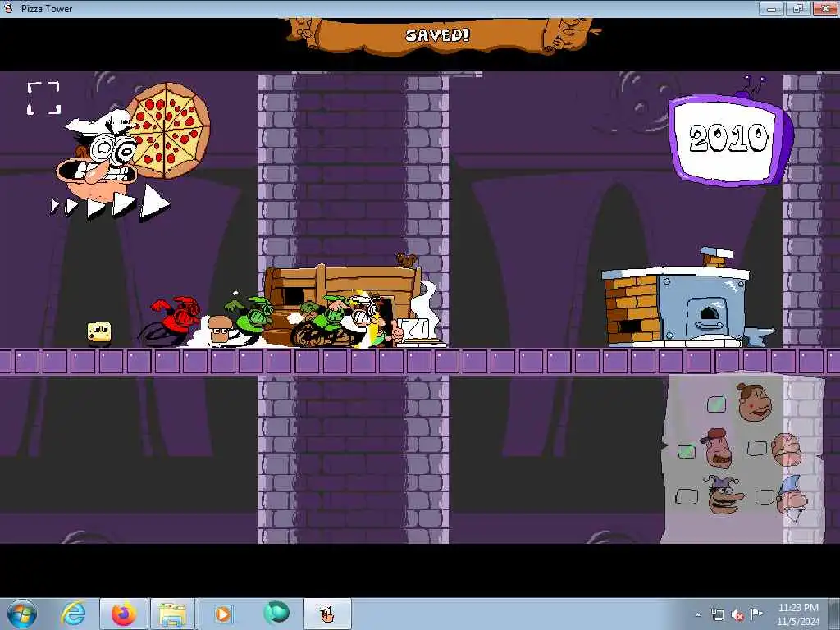Launch Internet Explorer from the taskbar

pos(73,614)
